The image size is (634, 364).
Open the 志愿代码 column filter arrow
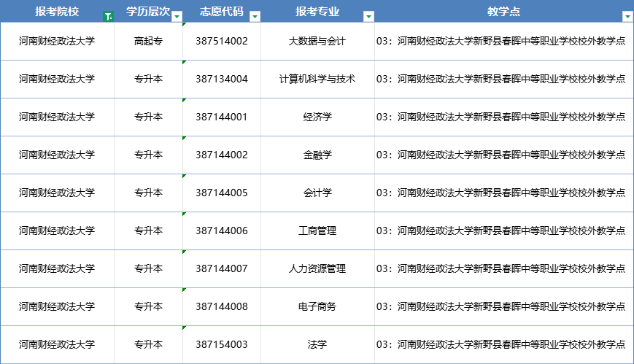click(x=255, y=16)
